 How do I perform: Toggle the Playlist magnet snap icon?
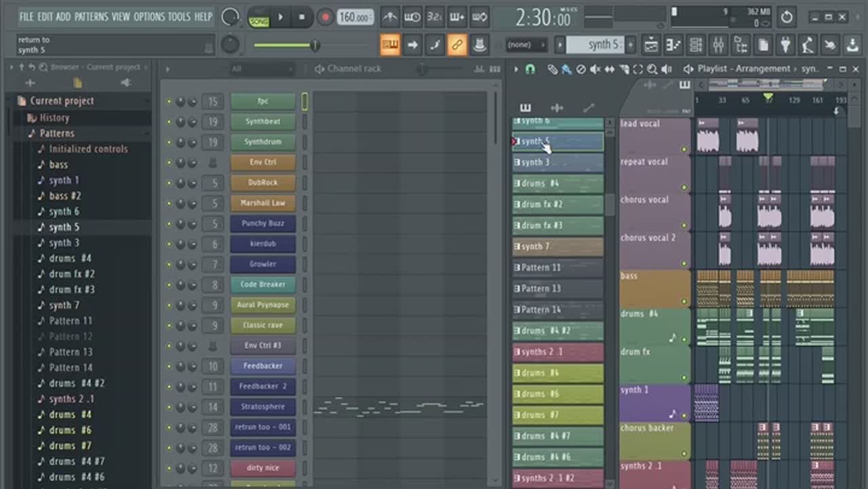coord(530,69)
